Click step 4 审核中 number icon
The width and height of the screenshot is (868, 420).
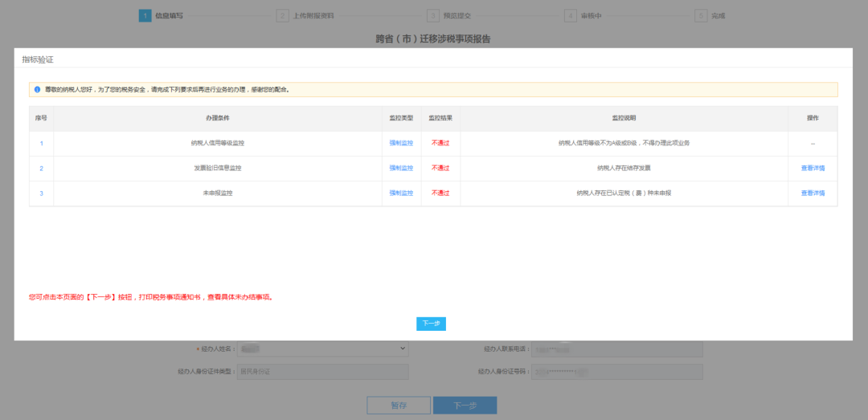pos(570,15)
